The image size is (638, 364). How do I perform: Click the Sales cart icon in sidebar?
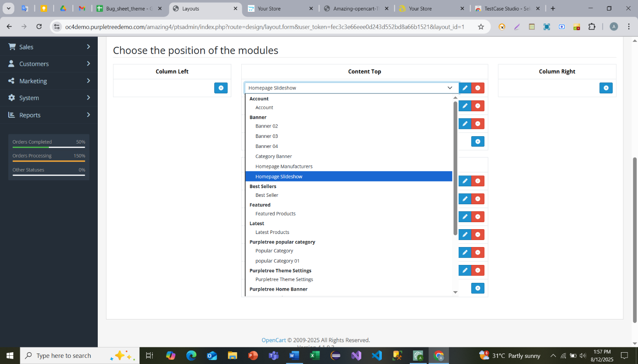point(12,47)
